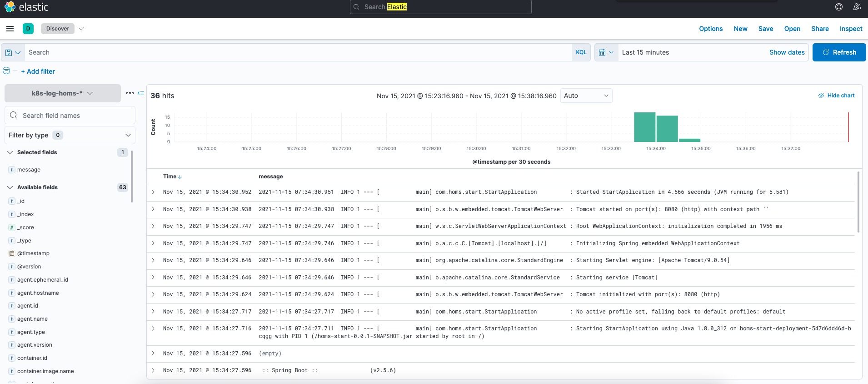868x384 pixels.
Task: Open the k8s-log-homs-* index pattern dropdown
Action: [x=63, y=93]
